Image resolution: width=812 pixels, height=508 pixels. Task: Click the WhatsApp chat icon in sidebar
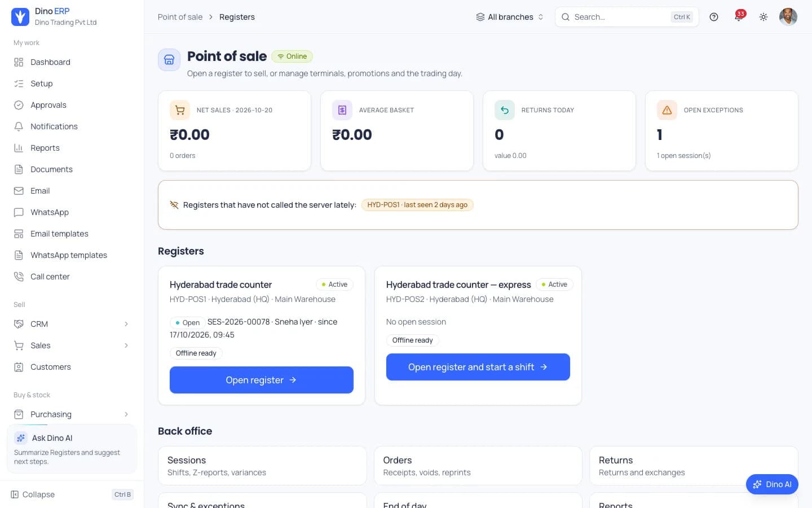[x=19, y=212]
